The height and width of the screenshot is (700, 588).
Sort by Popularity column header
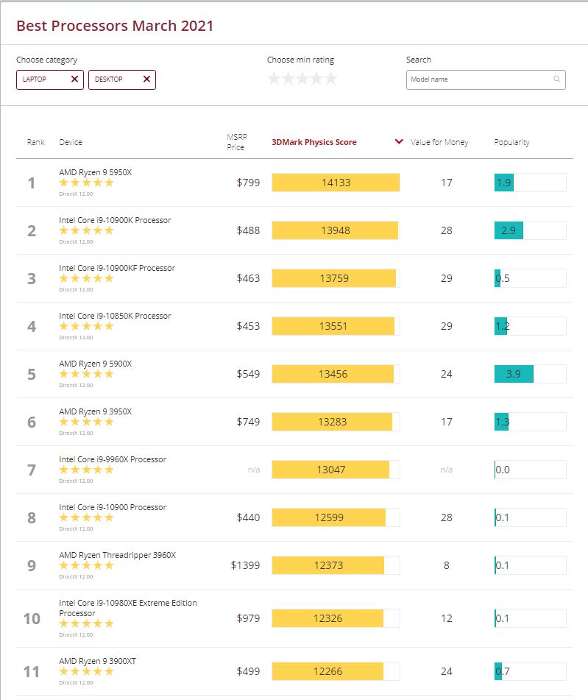click(511, 142)
